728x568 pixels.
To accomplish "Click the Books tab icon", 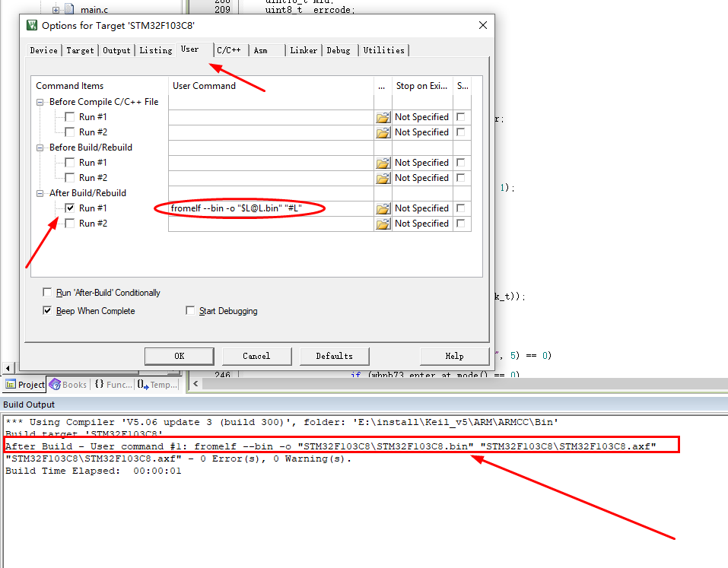I will (55, 384).
